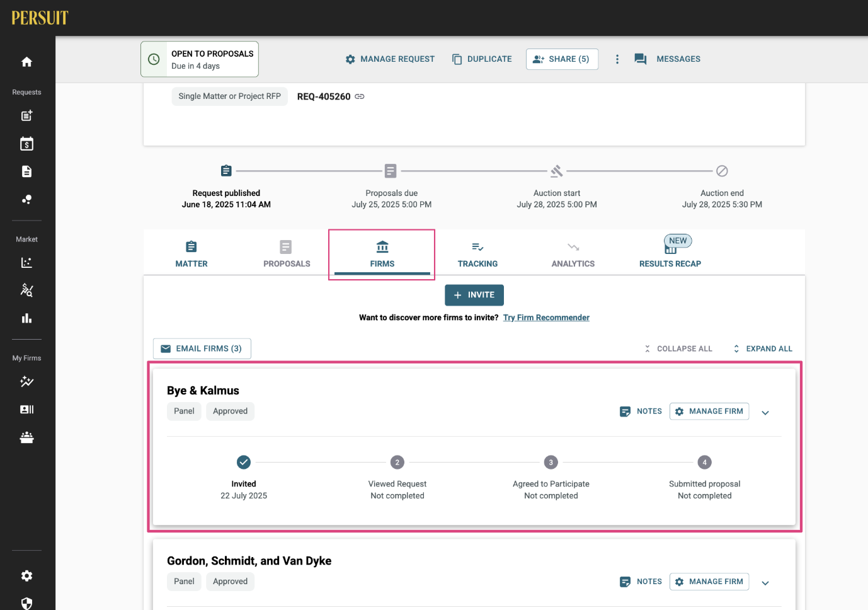Click the Bye & Kalmus firm name

click(203, 391)
